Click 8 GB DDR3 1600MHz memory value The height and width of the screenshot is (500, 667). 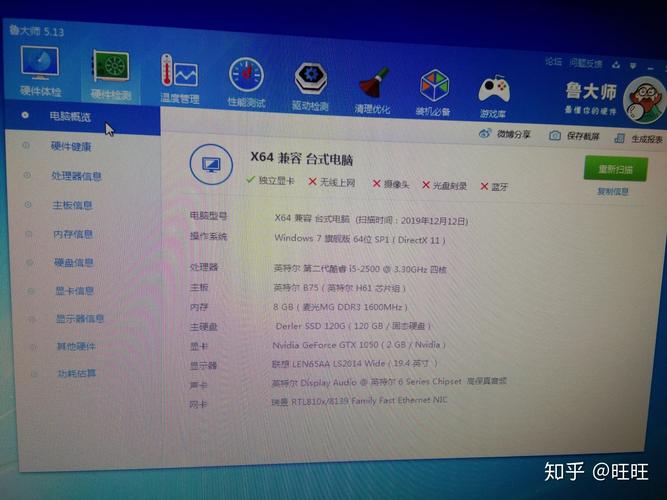pyautogui.click(x=340, y=307)
